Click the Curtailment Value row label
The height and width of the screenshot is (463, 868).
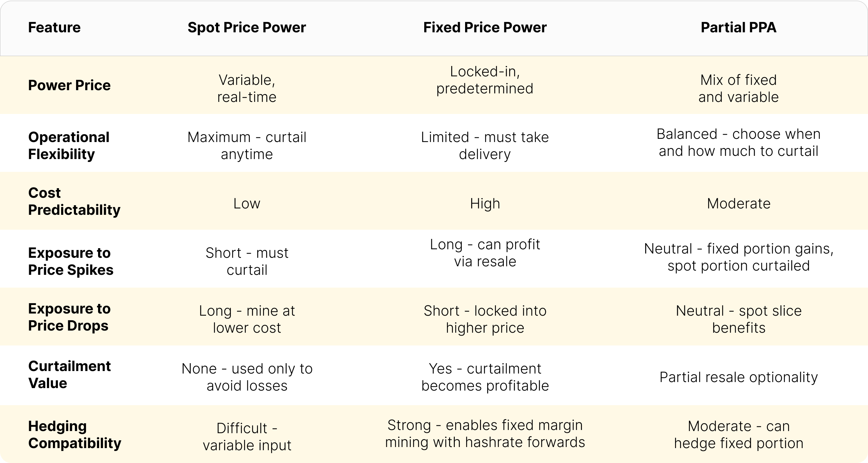click(x=69, y=375)
